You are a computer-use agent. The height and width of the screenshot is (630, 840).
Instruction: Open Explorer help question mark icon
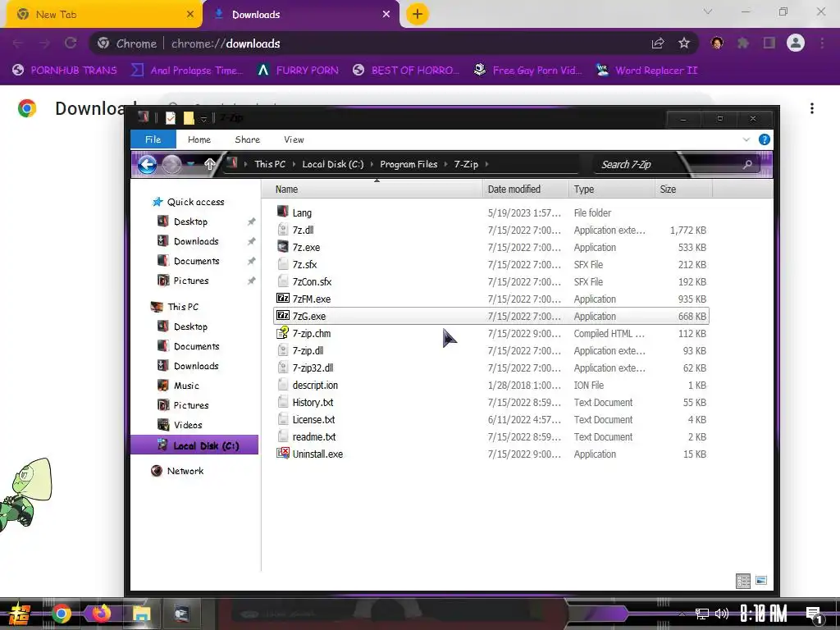765,139
